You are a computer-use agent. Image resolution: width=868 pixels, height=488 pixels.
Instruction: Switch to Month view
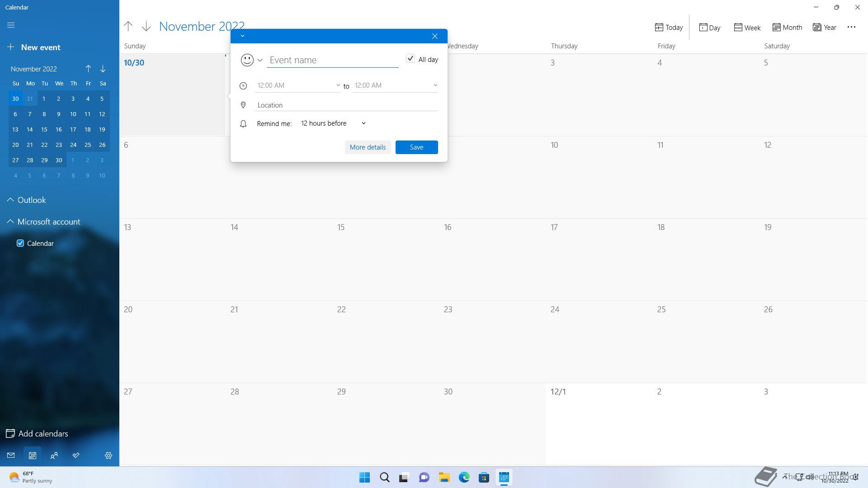tap(787, 27)
